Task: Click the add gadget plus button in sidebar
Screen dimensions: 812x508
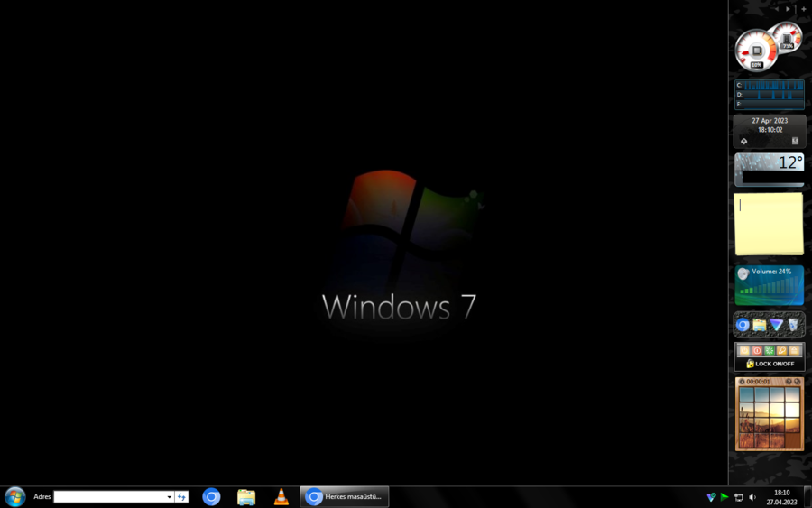Action: coord(803,9)
